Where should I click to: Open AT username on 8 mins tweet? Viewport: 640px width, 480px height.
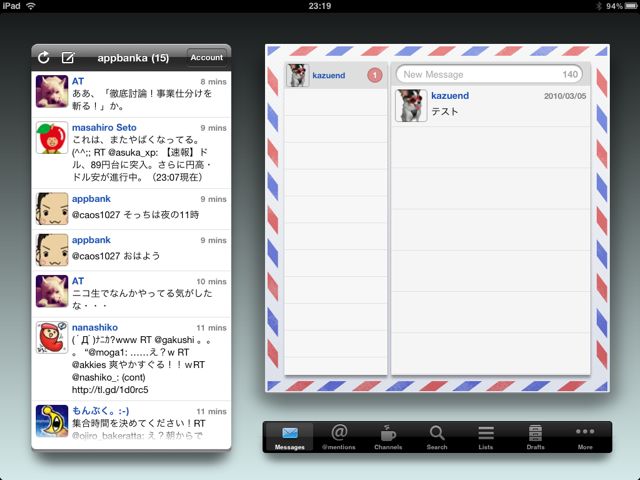click(78, 81)
